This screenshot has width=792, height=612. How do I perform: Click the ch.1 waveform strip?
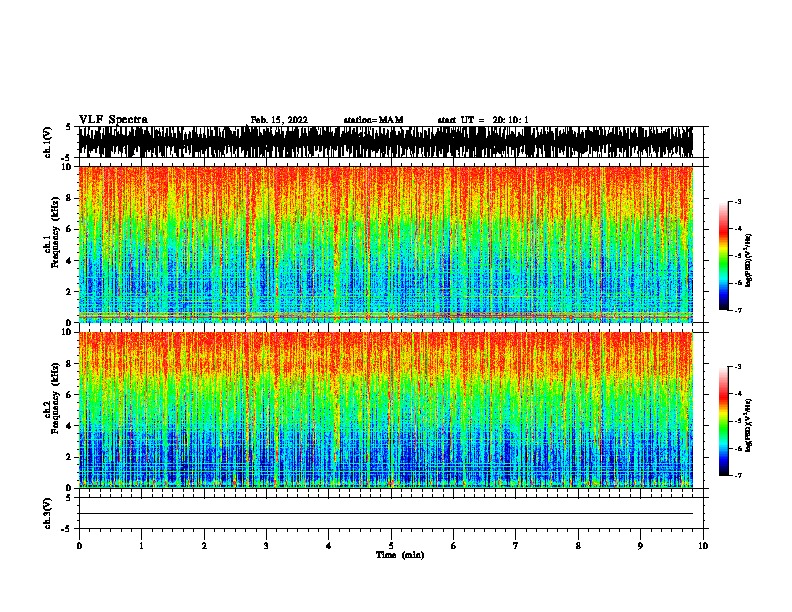pos(386,142)
